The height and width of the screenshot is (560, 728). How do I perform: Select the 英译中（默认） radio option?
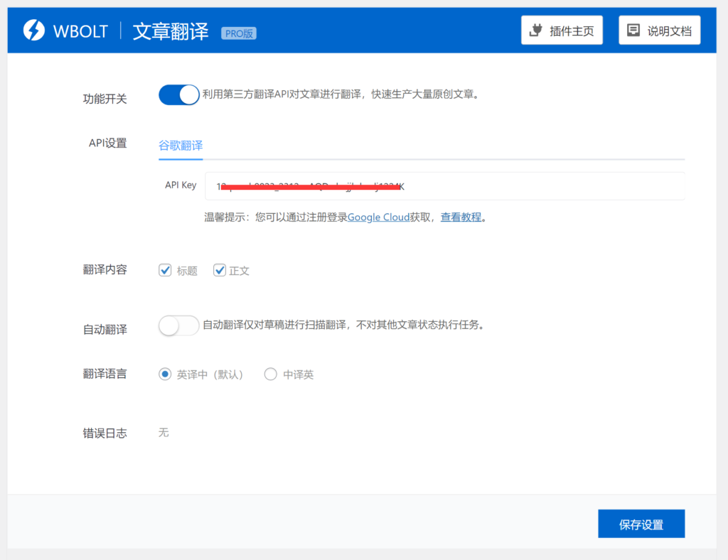point(165,374)
